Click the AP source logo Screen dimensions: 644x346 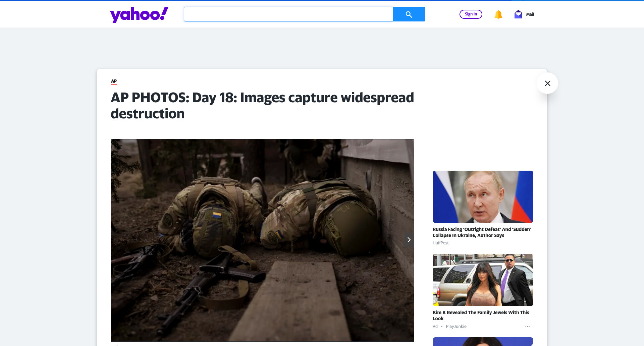coord(114,81)
